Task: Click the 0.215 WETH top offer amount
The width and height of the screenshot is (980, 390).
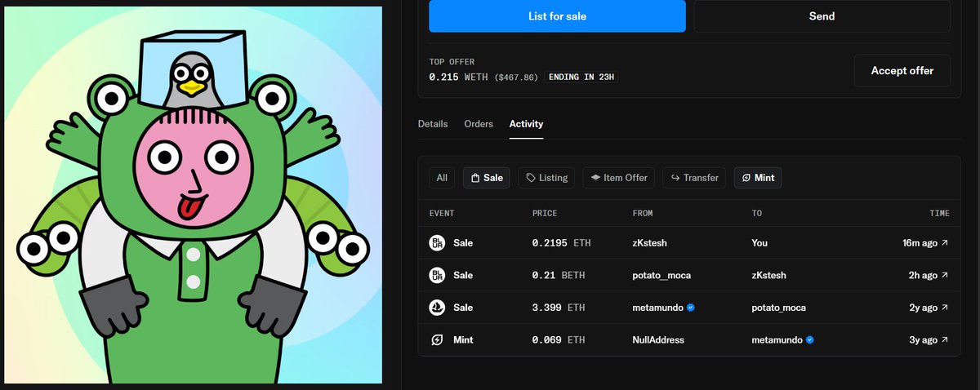Action: point(460,77)
